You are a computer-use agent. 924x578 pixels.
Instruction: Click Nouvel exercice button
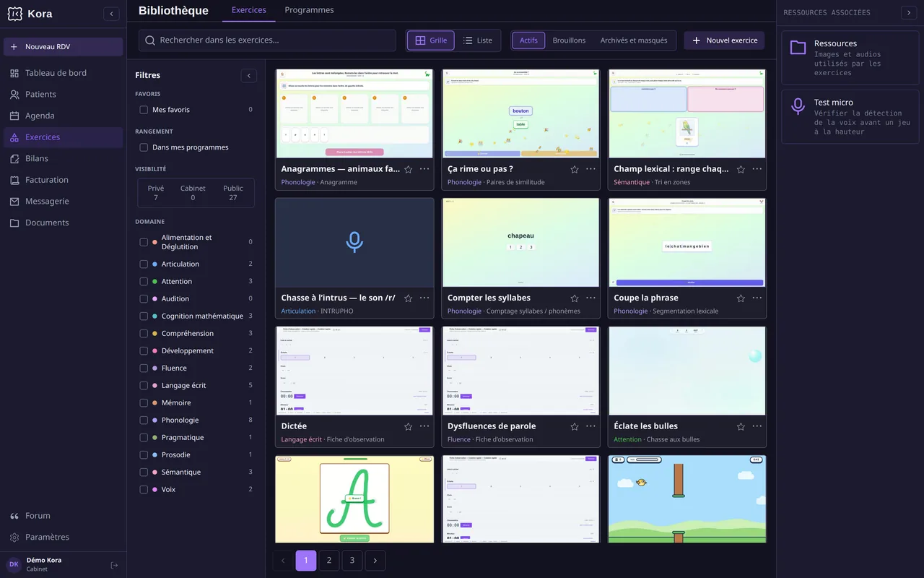pyautogui.click(x=724, y=40)
